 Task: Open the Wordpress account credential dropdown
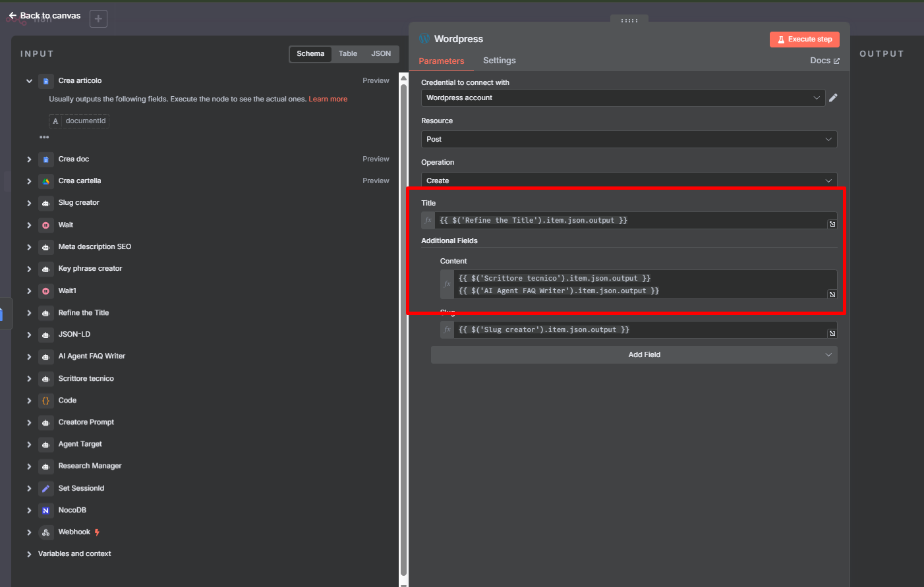click(x=623, y=98)
